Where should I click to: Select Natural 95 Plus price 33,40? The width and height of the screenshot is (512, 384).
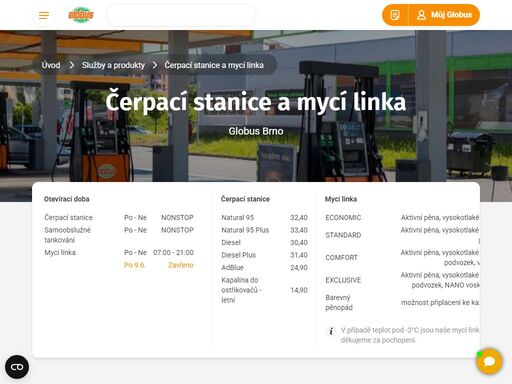pos(299,230)
